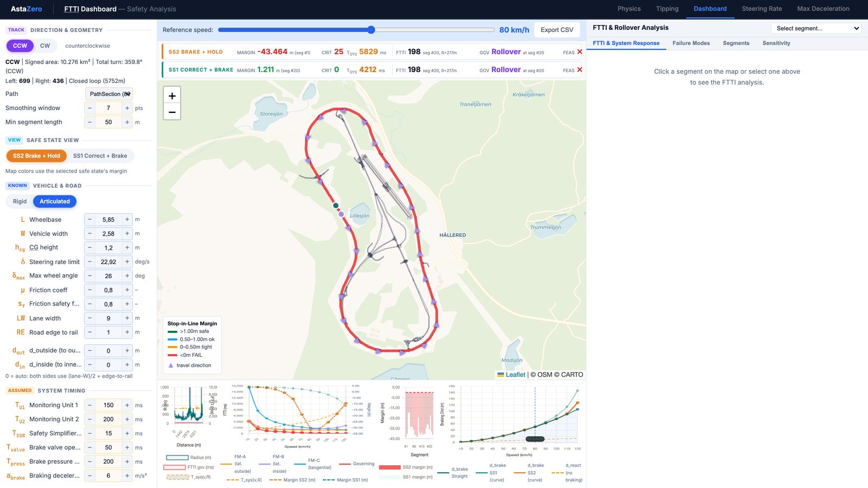Toggle Governing legend entry
868x488 pixels.
pyautogui.click(x=356, y=464)
